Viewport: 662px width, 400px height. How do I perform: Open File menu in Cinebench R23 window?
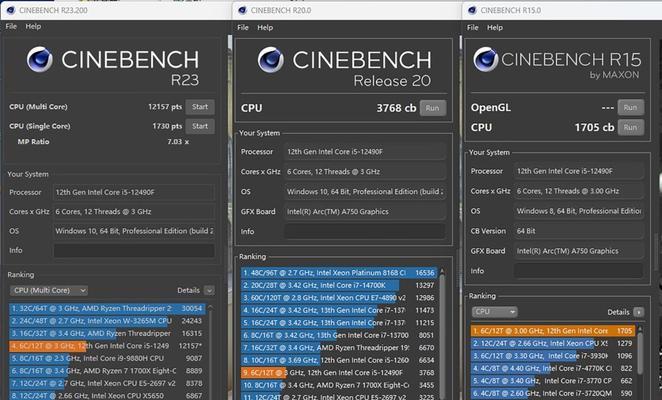pos(11,26)
